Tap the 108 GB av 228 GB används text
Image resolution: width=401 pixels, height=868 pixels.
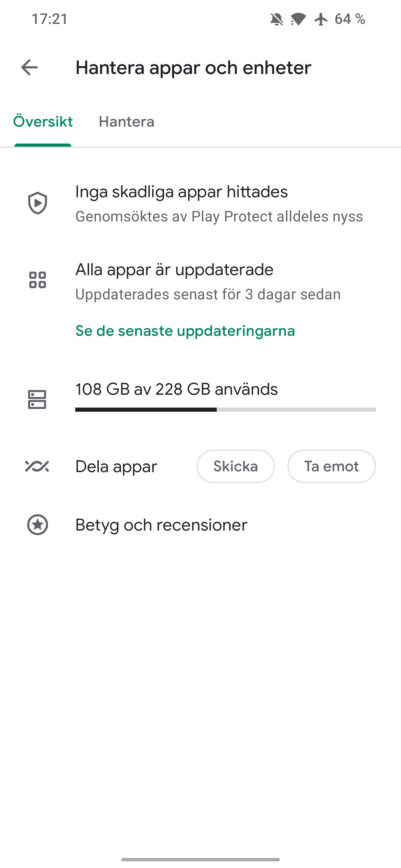(176, 389)
